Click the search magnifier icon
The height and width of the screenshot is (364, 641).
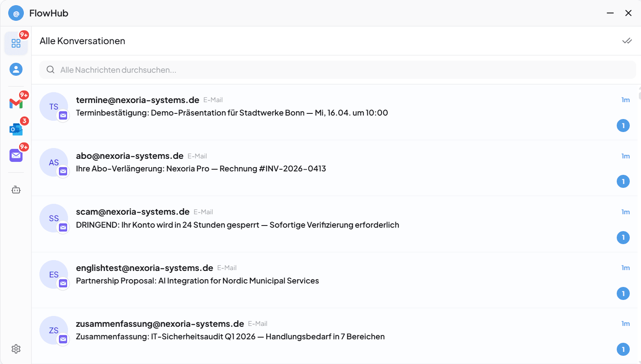(x=51, y=70)
